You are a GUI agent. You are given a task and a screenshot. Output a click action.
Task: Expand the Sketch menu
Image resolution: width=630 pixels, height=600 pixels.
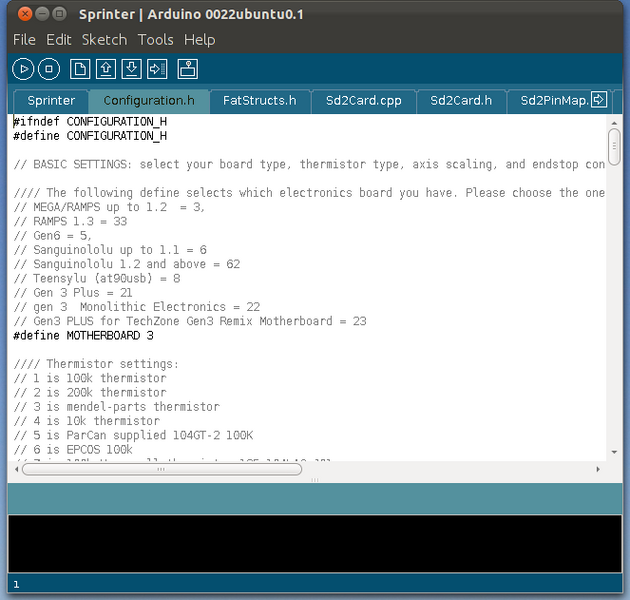coord(104,40)
